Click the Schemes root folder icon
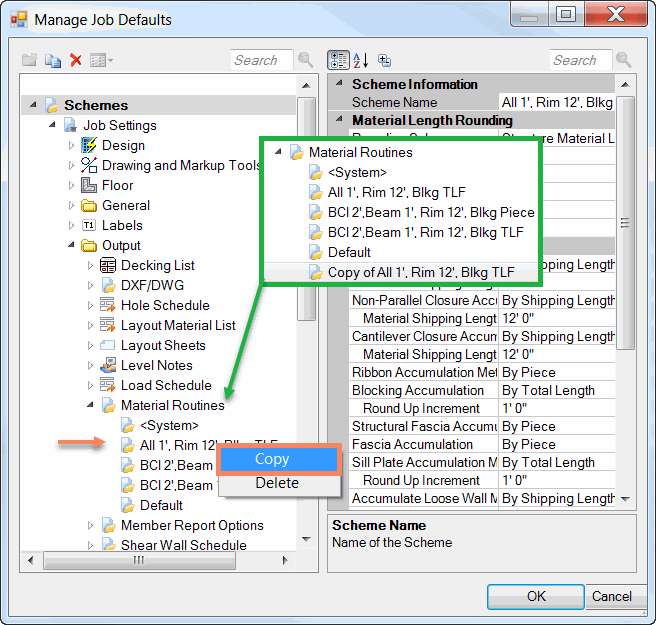 [51, 105]
